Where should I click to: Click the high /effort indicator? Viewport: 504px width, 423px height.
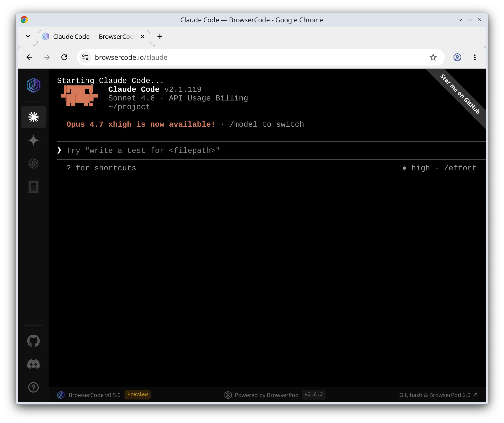tap(439, 168)
